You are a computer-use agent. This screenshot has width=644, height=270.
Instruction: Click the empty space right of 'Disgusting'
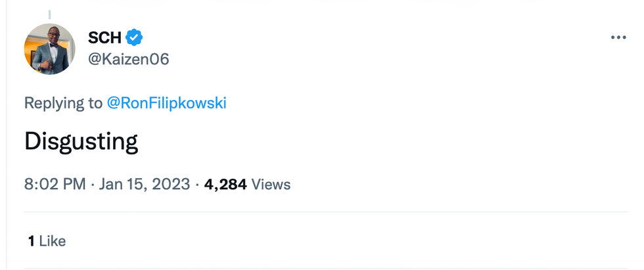pos(394,142)
